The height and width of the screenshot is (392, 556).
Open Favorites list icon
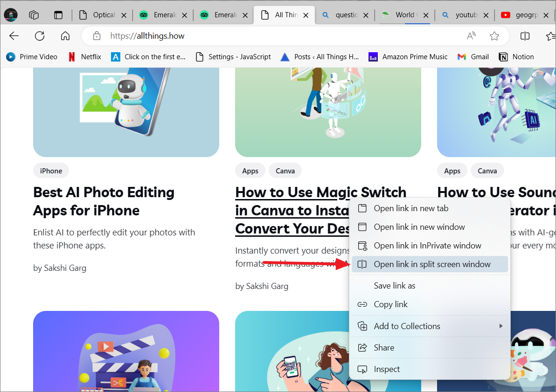pyautogui.click(x=551, y=36)
